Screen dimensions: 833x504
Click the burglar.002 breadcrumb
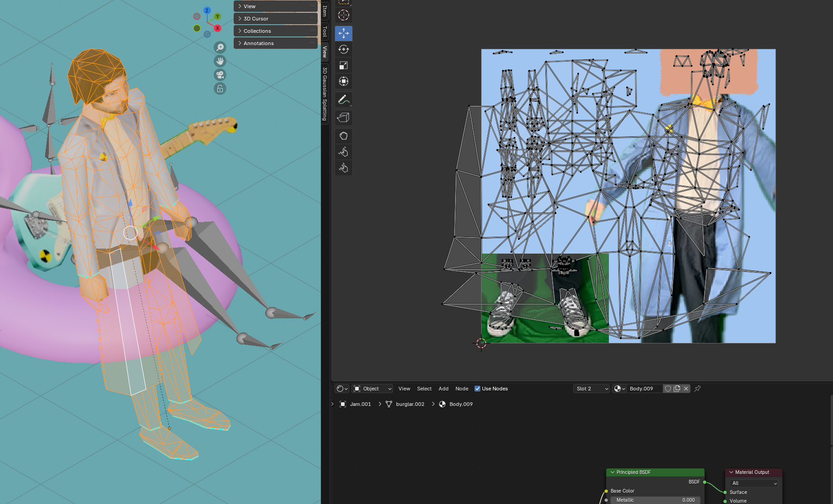coord(410,404)
